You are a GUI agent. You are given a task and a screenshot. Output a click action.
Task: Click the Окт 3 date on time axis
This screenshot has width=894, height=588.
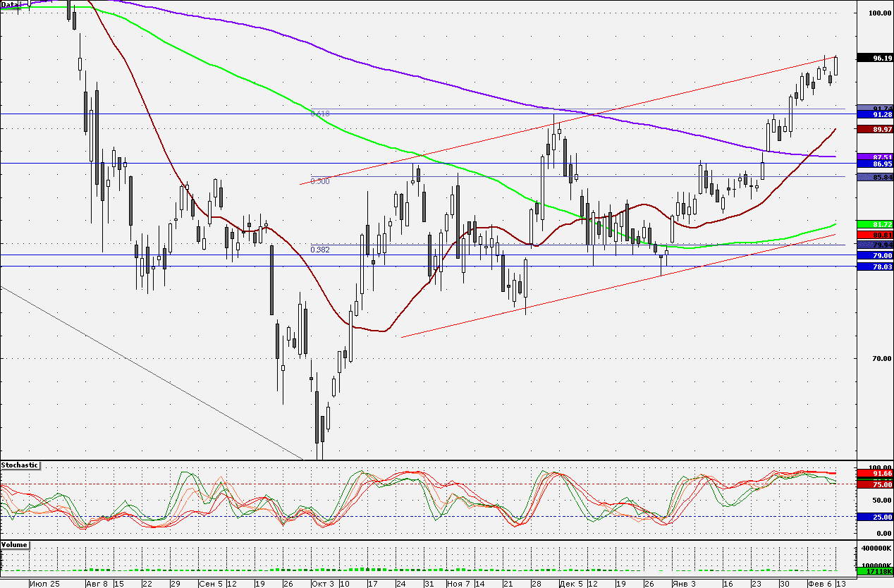[x=322, y=584]
